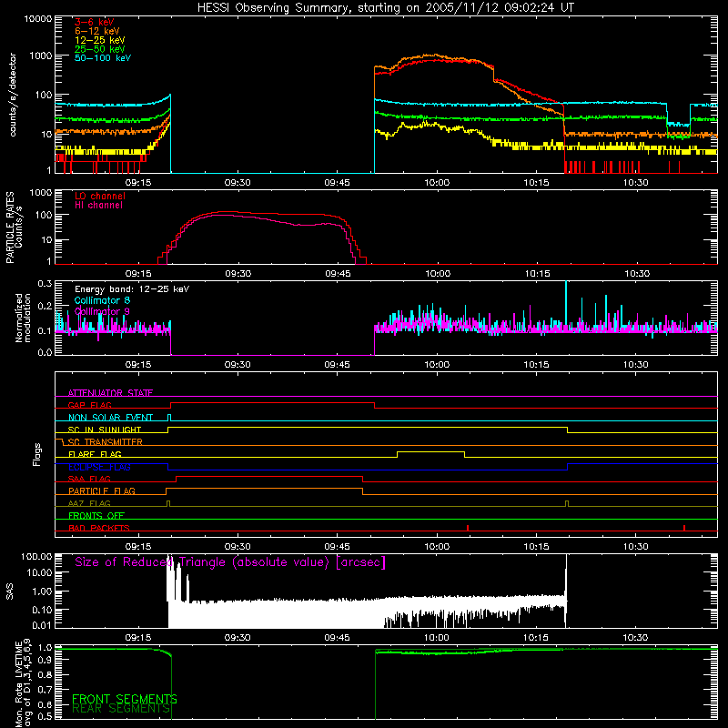Click the 10000 tick on count-rate axis
The height and width of the screenshot is (728, 728).
pos(38,19)
